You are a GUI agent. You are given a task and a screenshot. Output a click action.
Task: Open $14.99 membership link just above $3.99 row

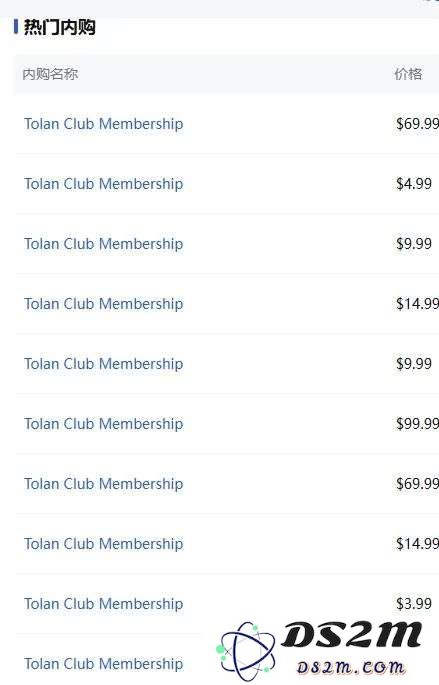coord(104,544)
